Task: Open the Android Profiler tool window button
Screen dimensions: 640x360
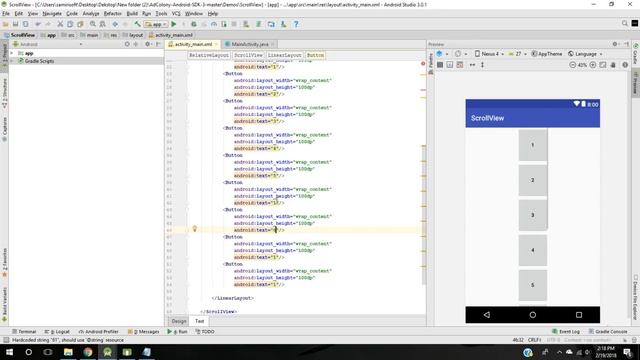Action: click(98, 331)
